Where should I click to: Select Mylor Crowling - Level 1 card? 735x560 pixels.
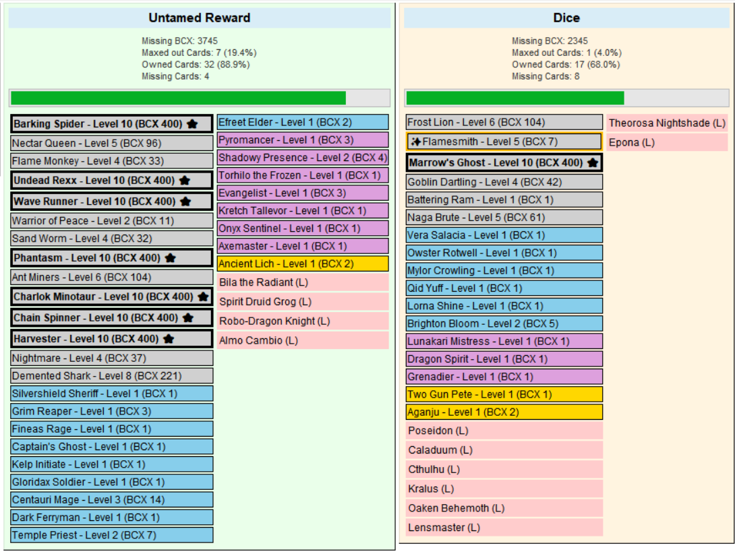click(504, 270)
